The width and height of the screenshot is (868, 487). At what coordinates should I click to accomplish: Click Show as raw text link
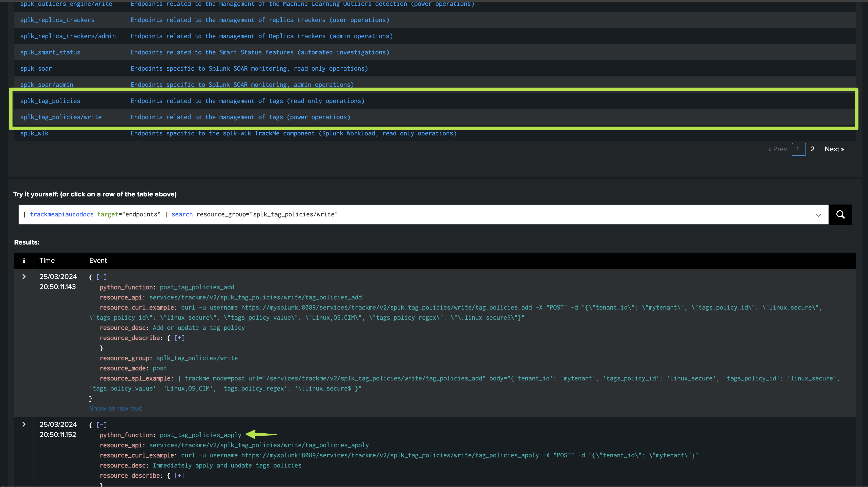coord(115,409)
